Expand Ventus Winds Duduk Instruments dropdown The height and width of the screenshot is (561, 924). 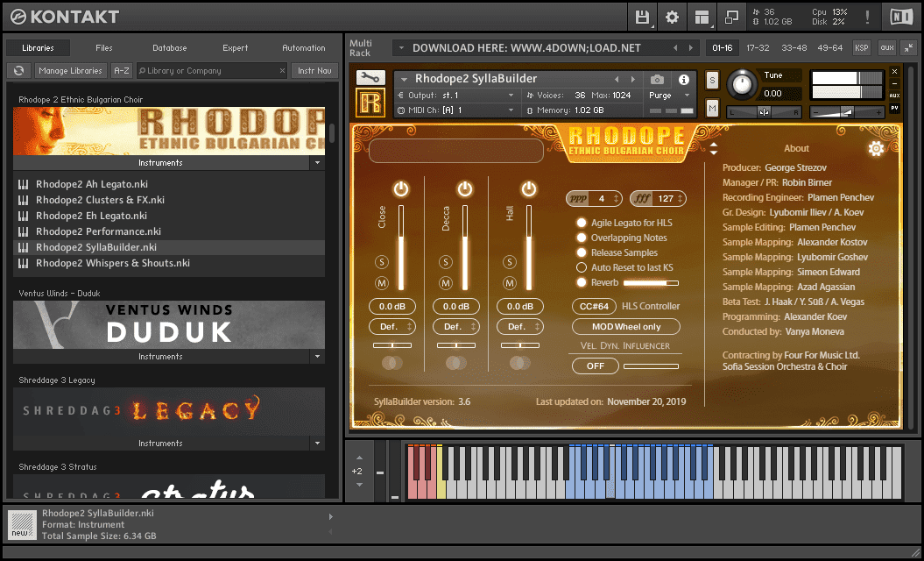317,356
